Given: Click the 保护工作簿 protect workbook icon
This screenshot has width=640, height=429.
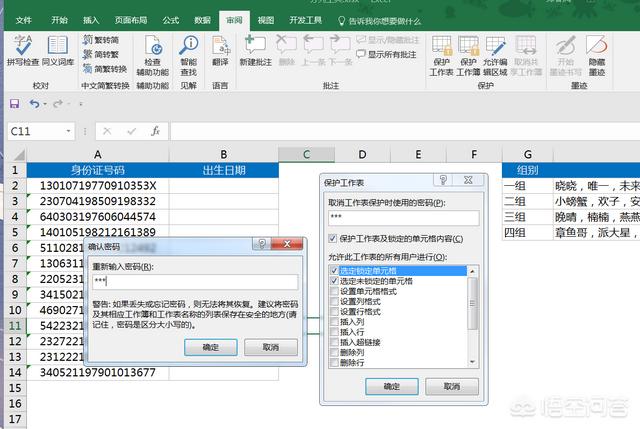Looking at the screenshot, I should [x=469, y=51].
